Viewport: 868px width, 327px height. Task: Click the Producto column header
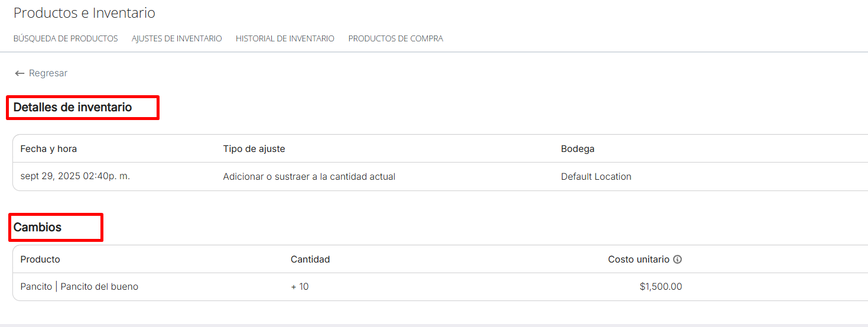[x=40, y=260]
